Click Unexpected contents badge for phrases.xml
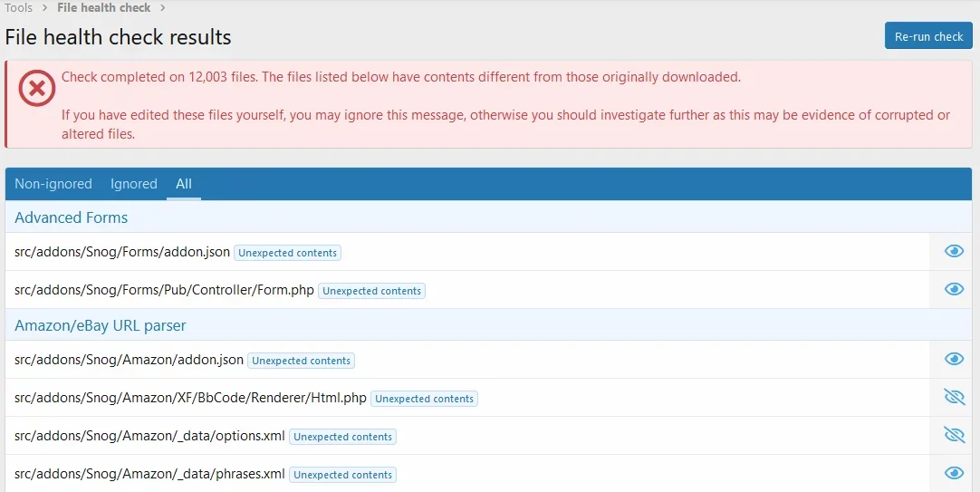This screenshot has width=980, height=492. (x=342, y=475)
